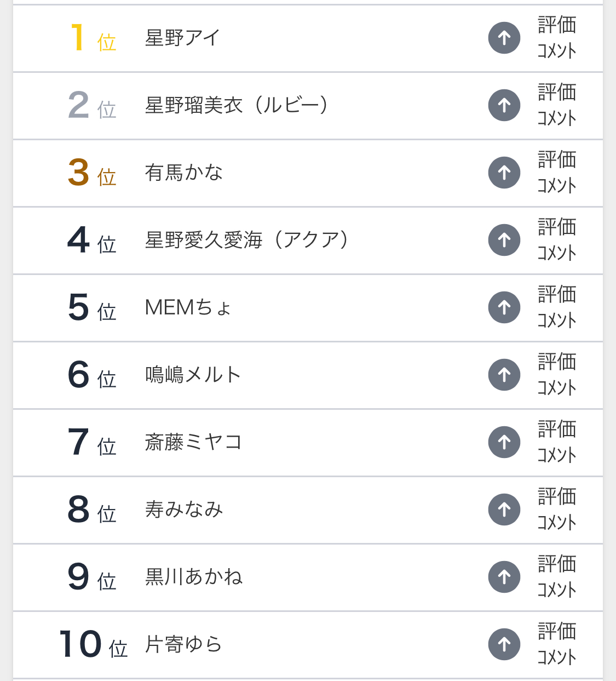Image resolution: width=616 pixels, height=681 pixels.
Task: Click the up-arrow icon for 星野アイ
Action: pyautogui.click(x=504, y=38)
